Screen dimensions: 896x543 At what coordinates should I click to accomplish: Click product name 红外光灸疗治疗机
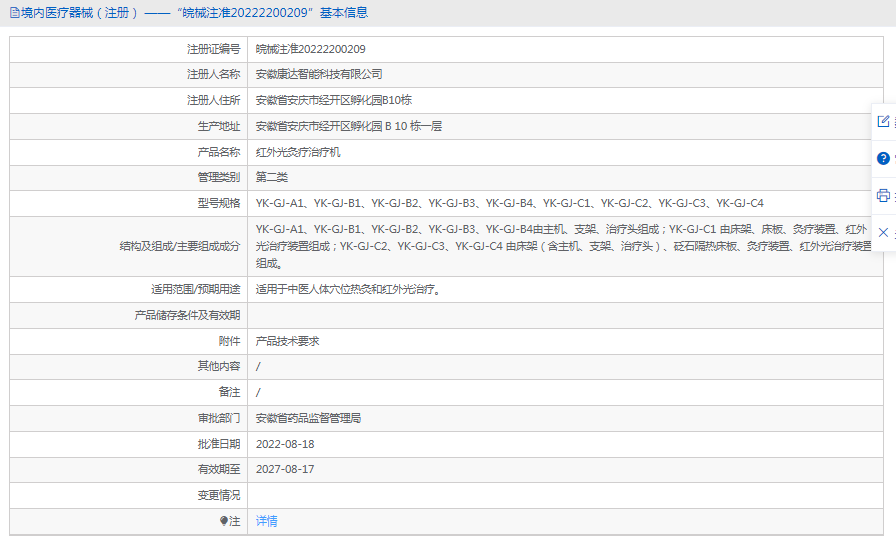coord(298,152)
